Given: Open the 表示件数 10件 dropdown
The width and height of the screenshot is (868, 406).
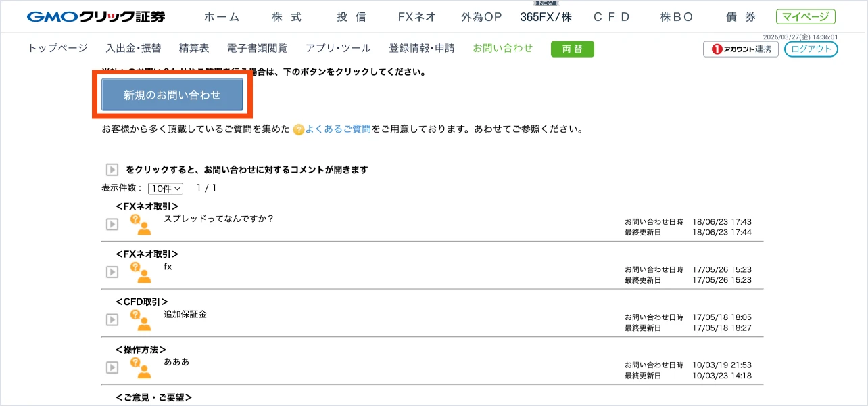Looking at the screenshot, I should pyautogui.click(x=165, y=189).
